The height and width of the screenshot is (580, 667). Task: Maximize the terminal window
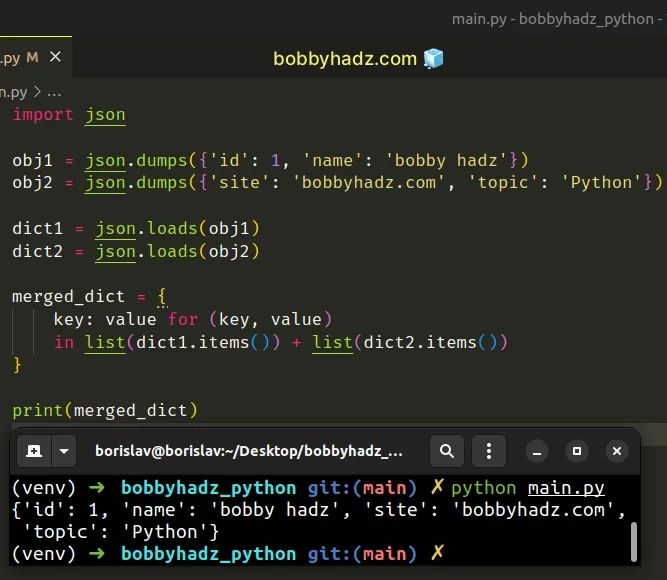577,451
